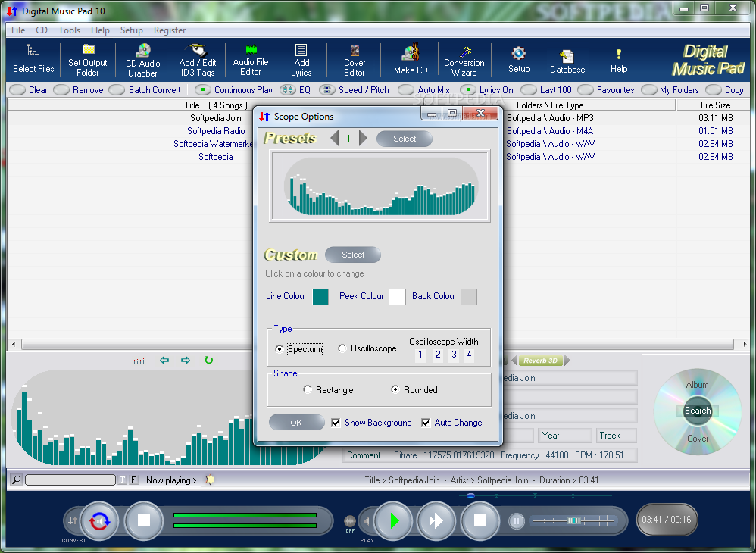756x553 pixels.
Task: Open Speed / Pitch settings
Action: click(x=354, y=90)
